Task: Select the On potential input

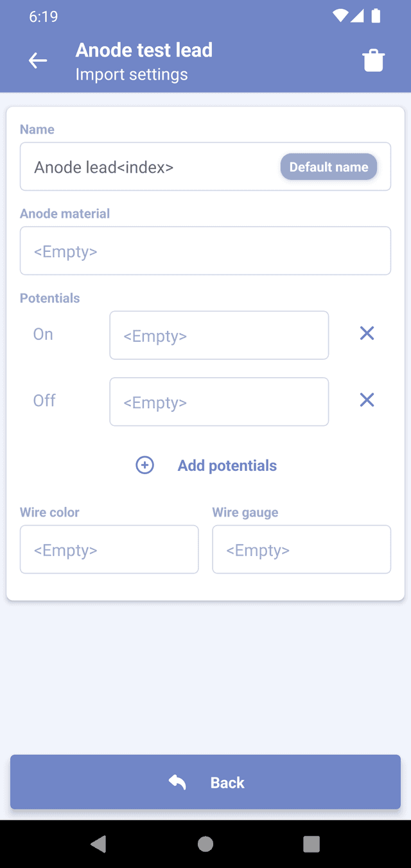Action: coord(219,335)
